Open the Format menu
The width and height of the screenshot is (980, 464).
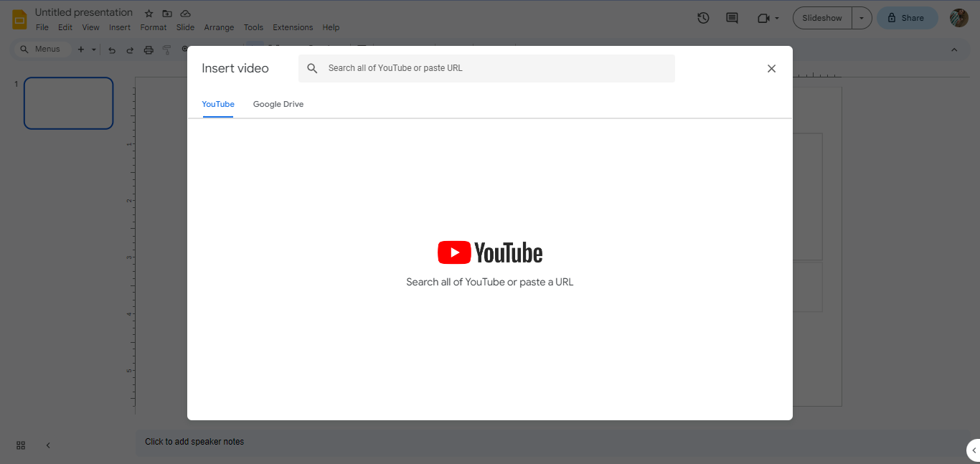[x=154, y=27]
